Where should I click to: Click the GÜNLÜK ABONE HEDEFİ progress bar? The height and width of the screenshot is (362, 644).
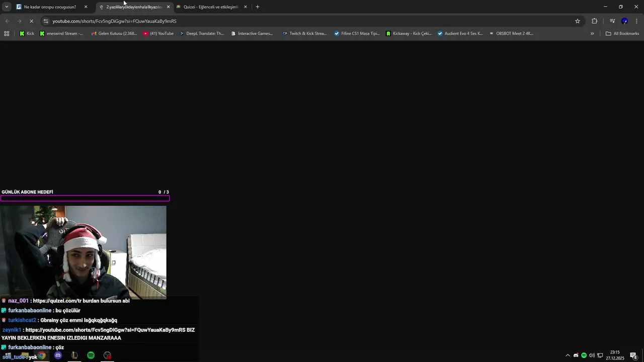tap(85, 198)
